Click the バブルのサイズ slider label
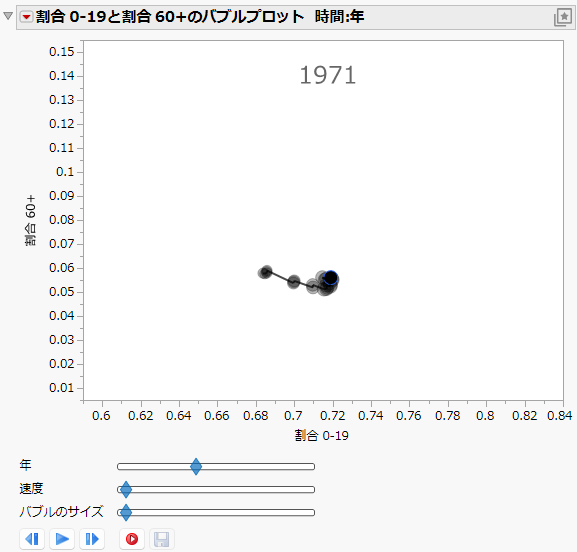Screen dimensions: 577x552 click(x=61, y=512)
